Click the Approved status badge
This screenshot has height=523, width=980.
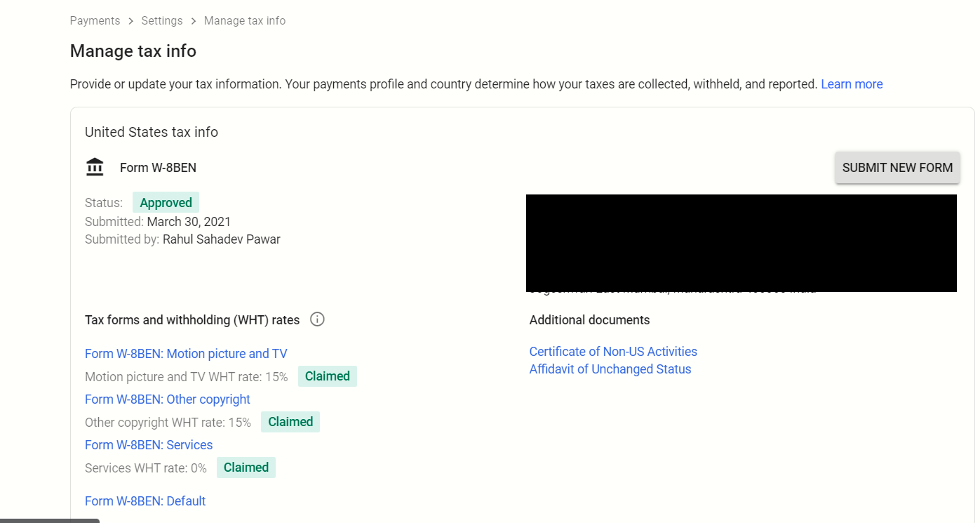pyautogui.click(x=166, y=203)
